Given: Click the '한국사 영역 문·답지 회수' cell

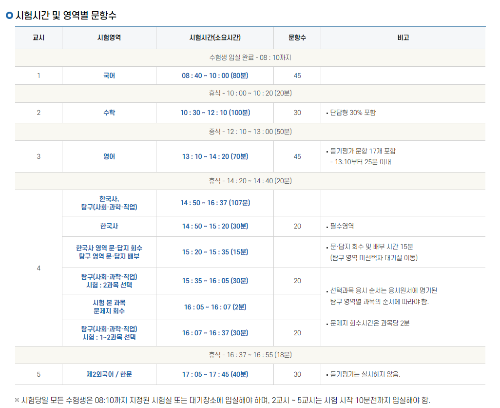Looking at the screenshot, I should tap(109, 252).
